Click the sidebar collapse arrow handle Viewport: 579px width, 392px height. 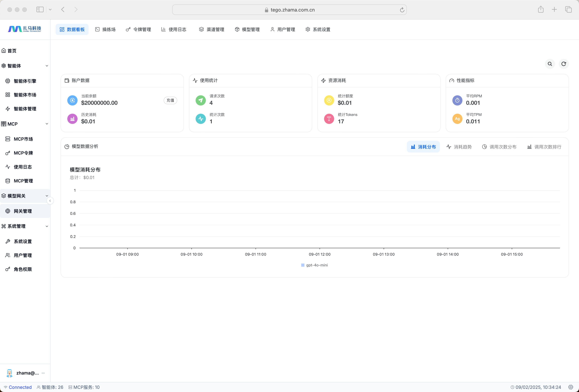[x=50, y=201]
